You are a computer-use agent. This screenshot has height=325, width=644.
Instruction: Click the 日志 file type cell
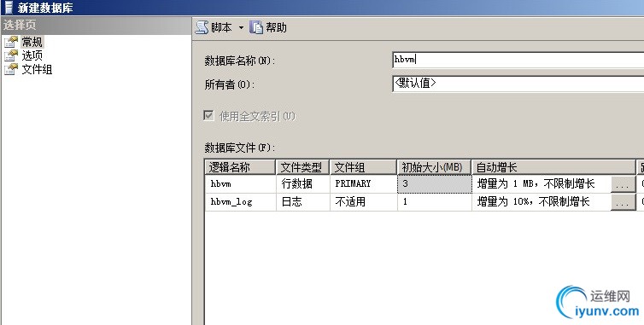(x=303, y=202)
